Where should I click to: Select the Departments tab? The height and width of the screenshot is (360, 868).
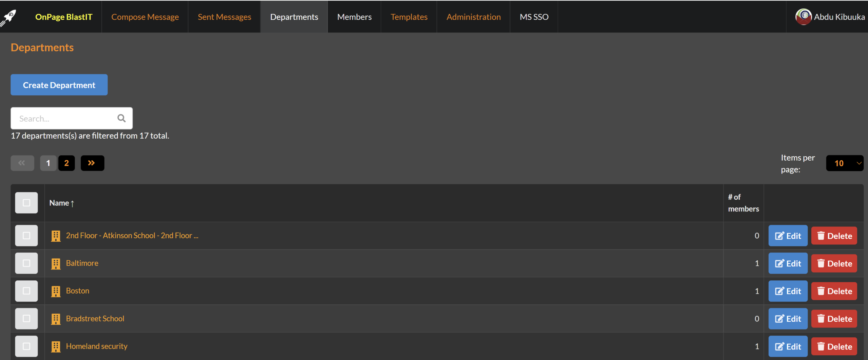click(294, 17)
